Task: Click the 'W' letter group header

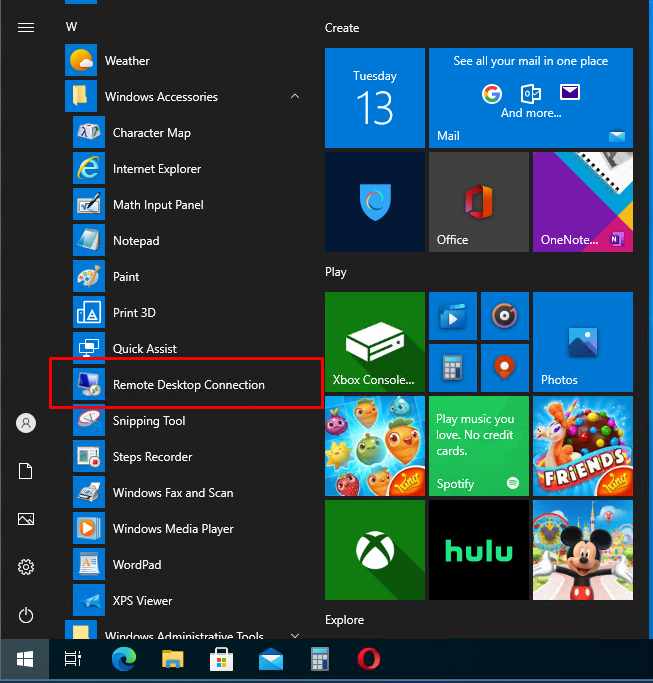Action: point(71,27)
